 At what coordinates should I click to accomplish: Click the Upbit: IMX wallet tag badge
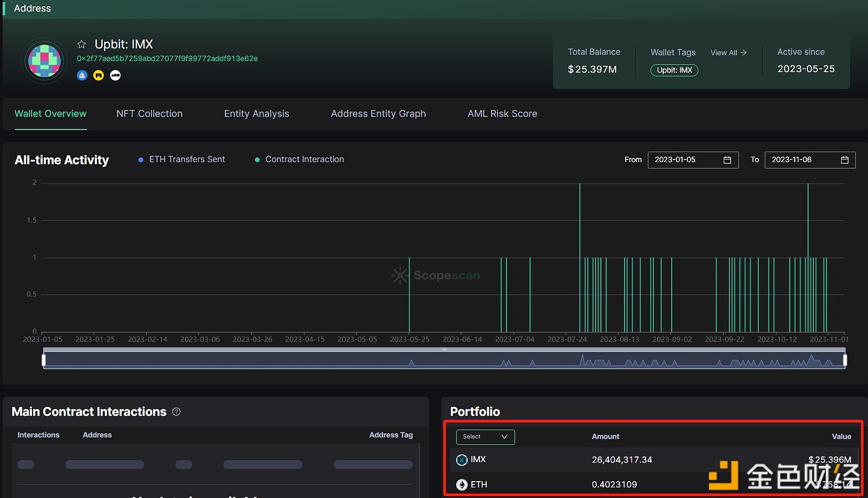pos(675,70)
